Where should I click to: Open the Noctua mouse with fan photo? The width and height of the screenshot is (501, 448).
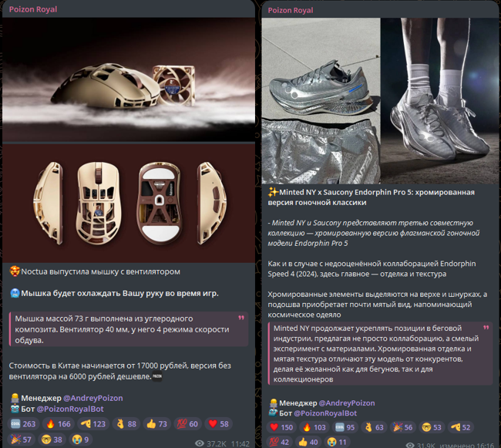coord(129,79)
